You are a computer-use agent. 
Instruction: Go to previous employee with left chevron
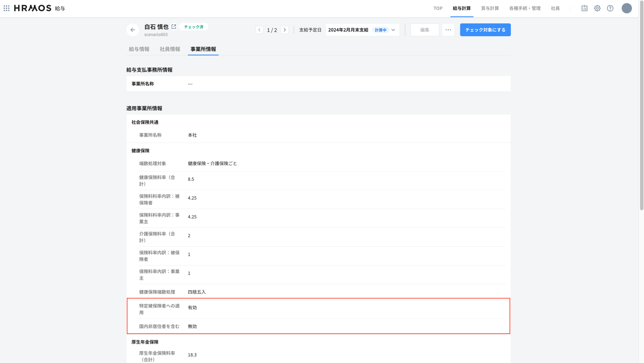(x=259, y=30)
